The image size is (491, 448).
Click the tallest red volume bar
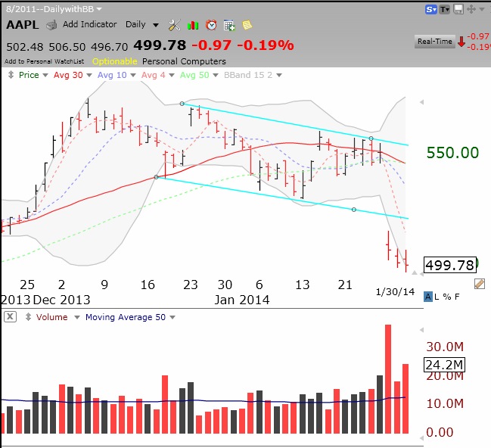pyautogui.click(x=388, y=379)
